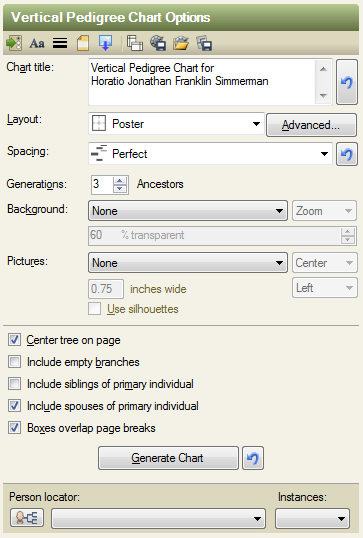This screenshot has height=538, width=363.
Task: Click the picture with blue down-arrow icon
Action: (x=105, y=44)
